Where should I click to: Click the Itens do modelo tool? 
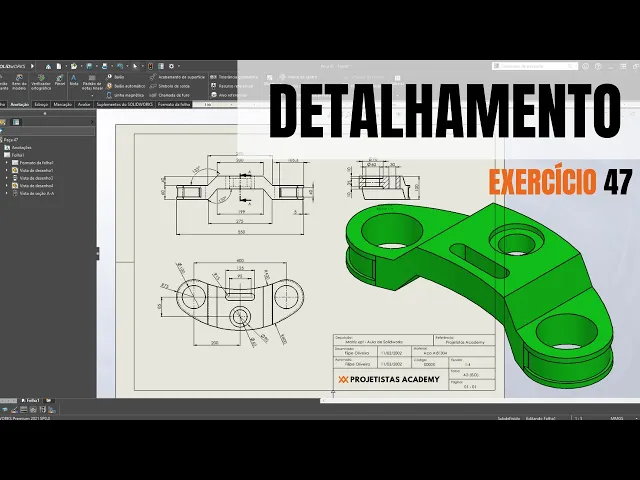point(19,82)
